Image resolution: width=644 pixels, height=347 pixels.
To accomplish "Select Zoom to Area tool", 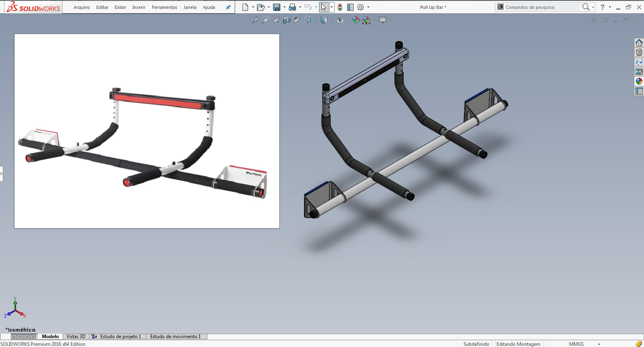I will [x=266, y=20].
